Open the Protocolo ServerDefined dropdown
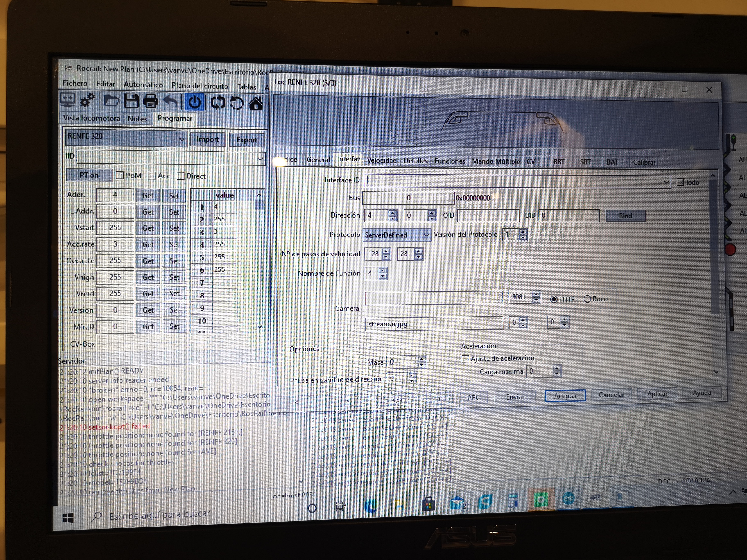Image resolution: width=747 pixels, height=560 pixels. 397,235
